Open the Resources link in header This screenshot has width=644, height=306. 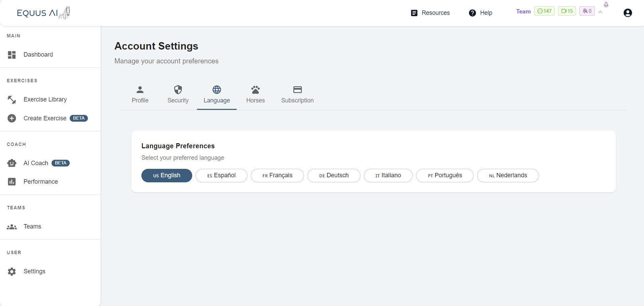click(x=430, y=13)
